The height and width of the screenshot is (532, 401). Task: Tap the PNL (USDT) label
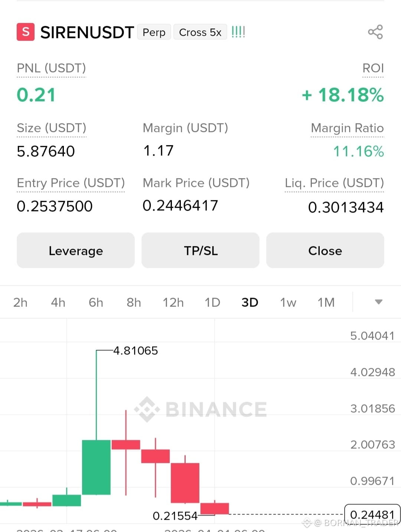pyautogui.click(x=51, y=68)
